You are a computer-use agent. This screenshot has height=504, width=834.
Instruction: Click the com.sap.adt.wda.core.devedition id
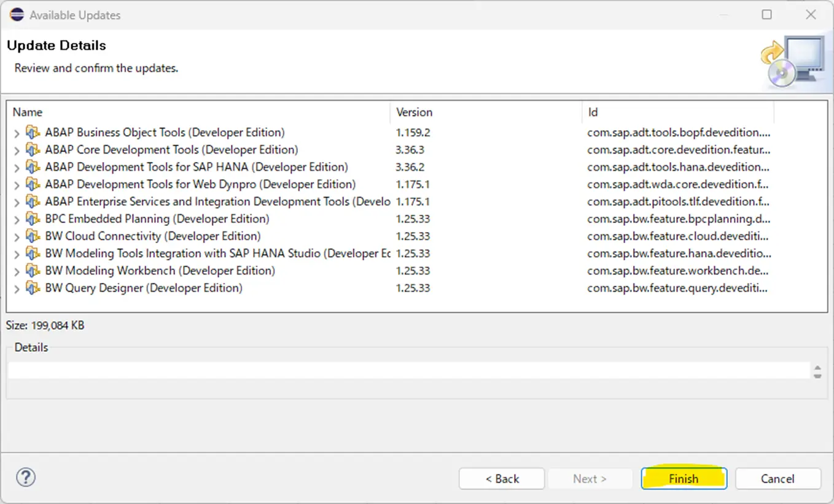(x=679, y=184)
